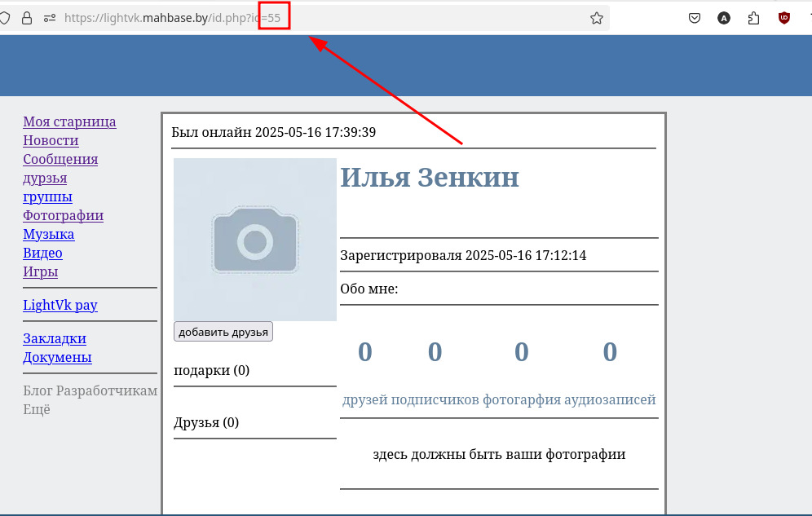This screenshot has width=812, height=516.
Task: Open the LightVk pay link
Action: (x=60, y=305)
